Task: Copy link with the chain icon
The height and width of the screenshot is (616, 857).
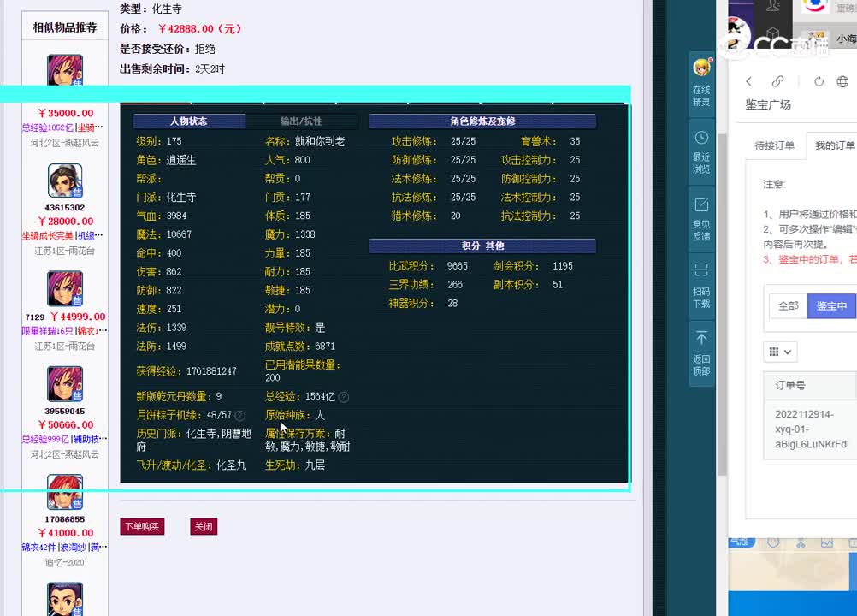Action: tap(777, 81)
